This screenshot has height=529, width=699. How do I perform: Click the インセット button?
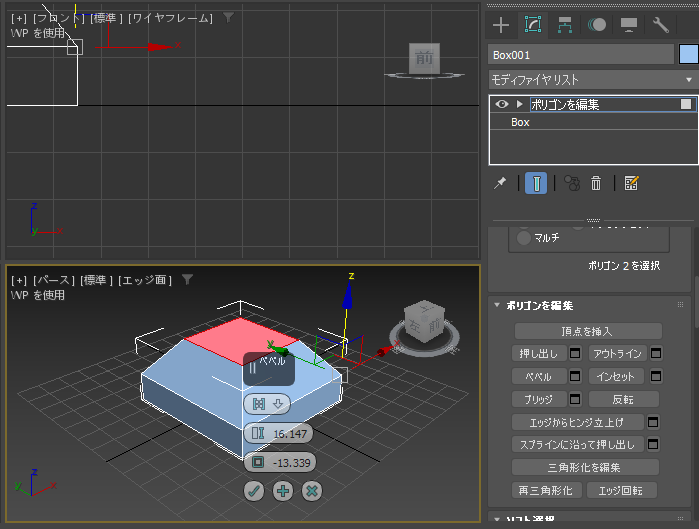click(617, 377)
